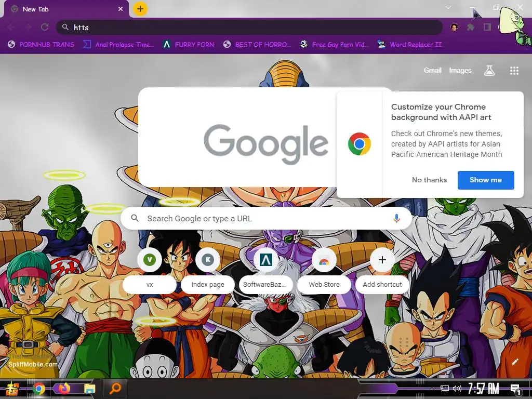This screenshot has width=532, height=399.
Task: Open the SoftwareBaz... shortcut tile
Action: click(x=266, y=260)
